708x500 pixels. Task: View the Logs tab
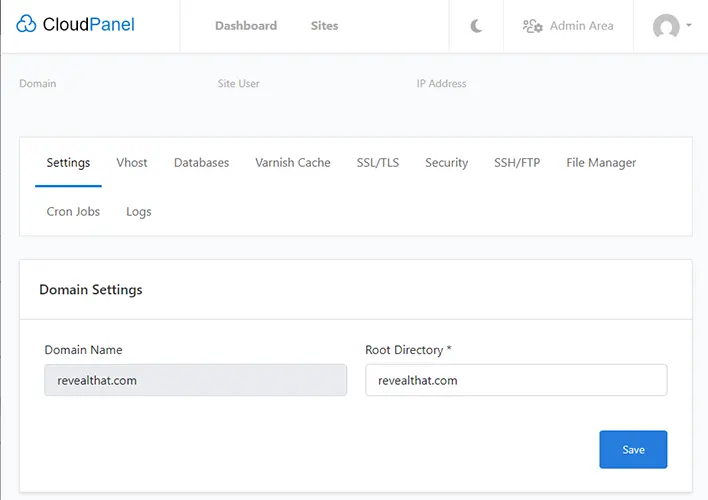click(x=139, y=212)
